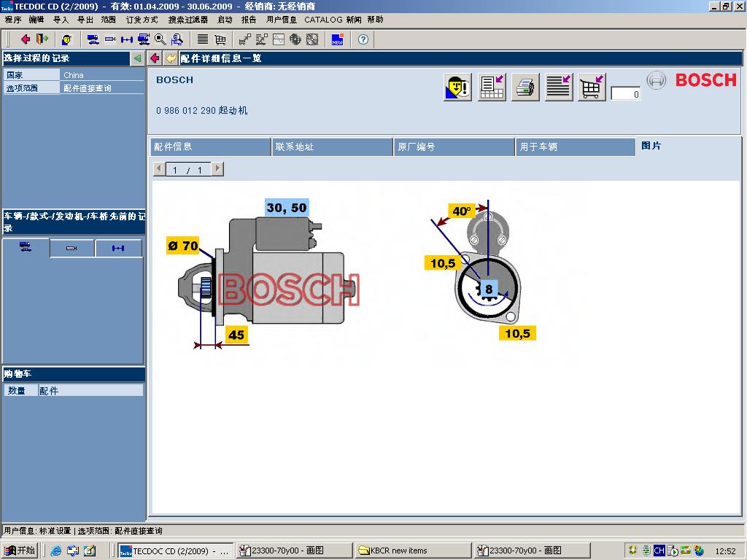Open the 导入 menu
The width and height of the screenshot is (747, 560).
[x=61, y=20]
